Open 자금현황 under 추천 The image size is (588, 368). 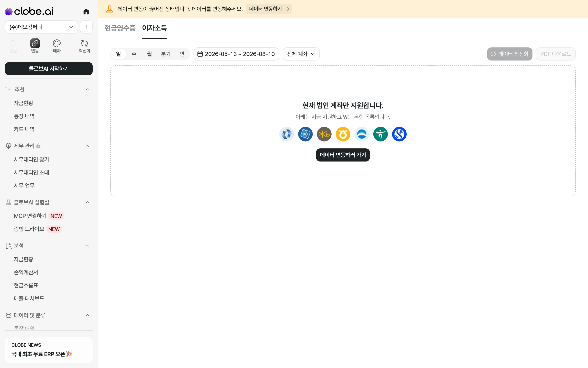23,103
